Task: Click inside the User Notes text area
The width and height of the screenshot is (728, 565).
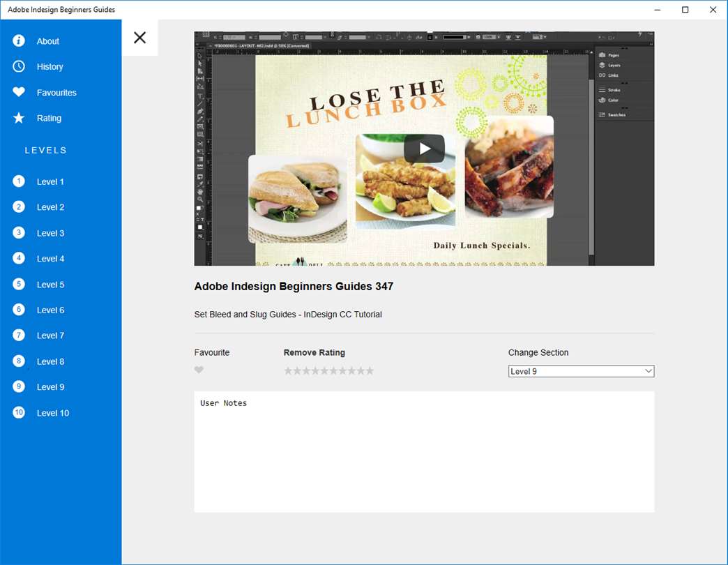Action: point(425,452)
